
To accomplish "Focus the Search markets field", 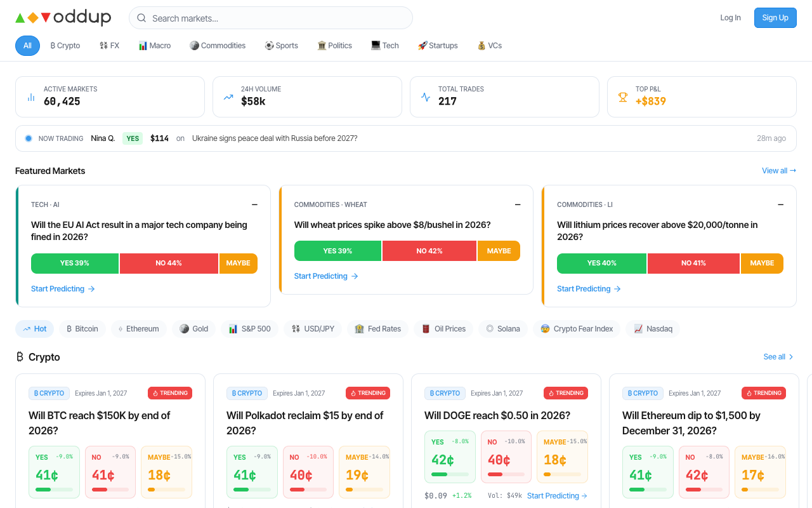I will 271,18.
